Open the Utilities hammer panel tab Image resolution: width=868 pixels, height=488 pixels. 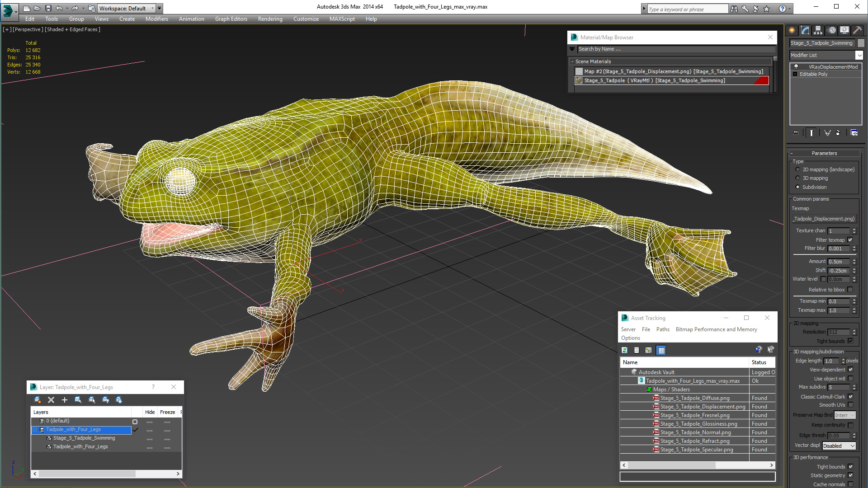pos(857,30)
